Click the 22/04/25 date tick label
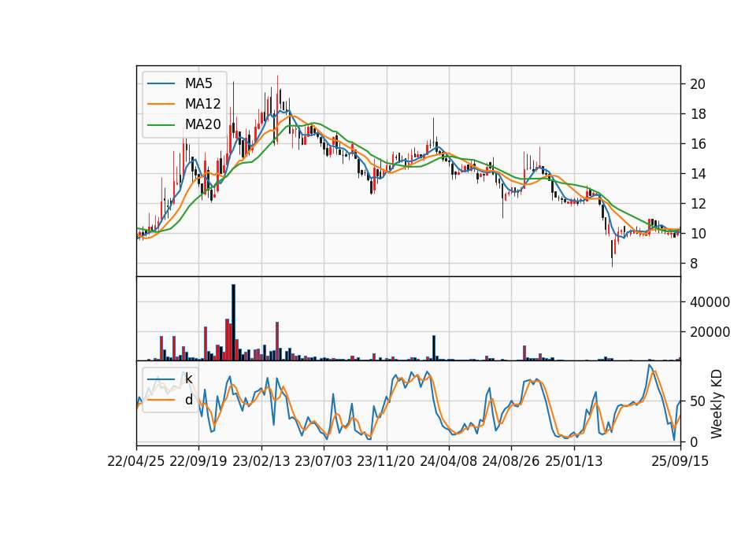The width and height of the screenshot is (756, 543). click(136, 462)
